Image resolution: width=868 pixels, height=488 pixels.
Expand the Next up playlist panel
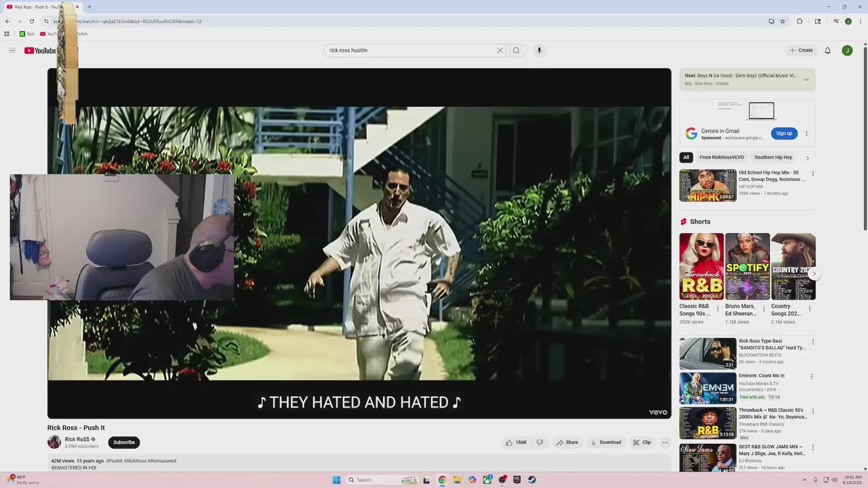[x=806, y=79]
